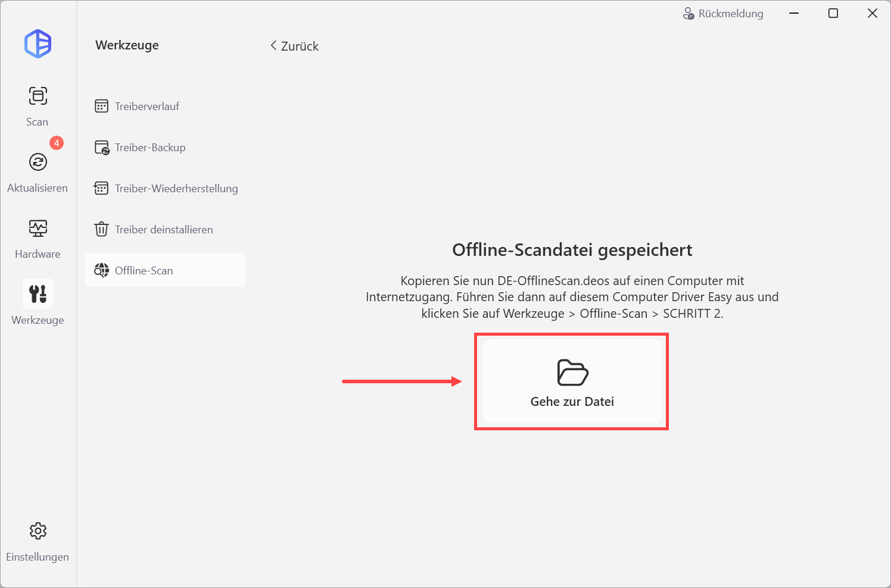Viewport: 891px width, 588px height.
Task: Select the Werkzeuge tools icon
Action: tap(38, 293)
